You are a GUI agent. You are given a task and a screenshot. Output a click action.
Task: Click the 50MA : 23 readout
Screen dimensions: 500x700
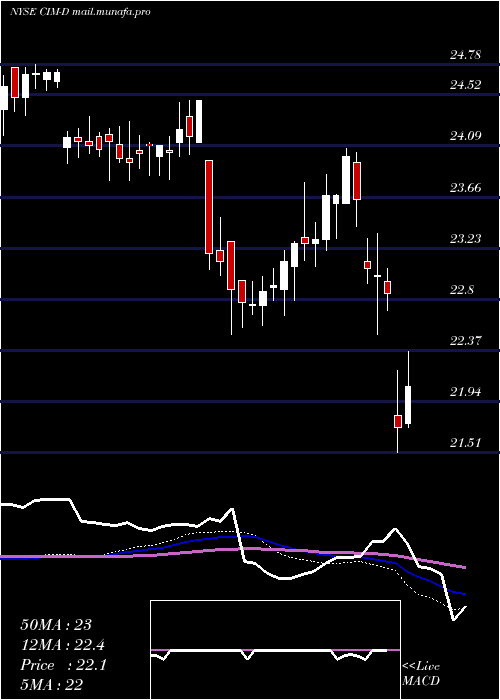point(56,625)
